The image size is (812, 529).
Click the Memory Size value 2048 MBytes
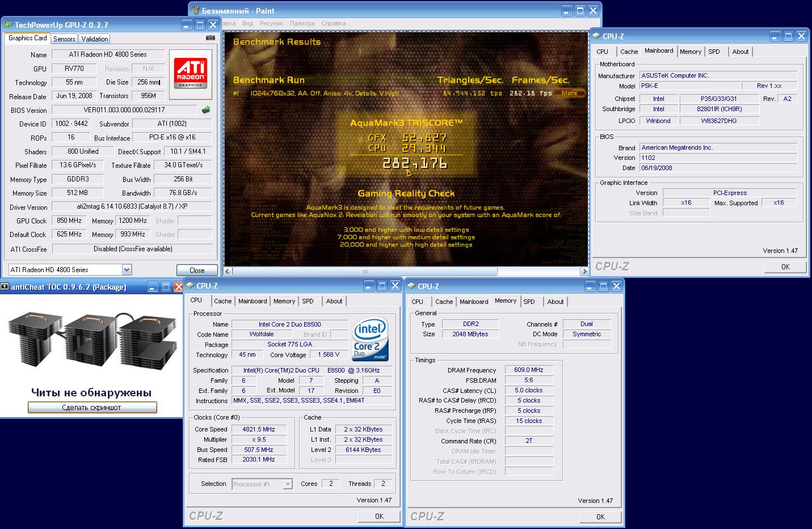[x=470, y=334]
